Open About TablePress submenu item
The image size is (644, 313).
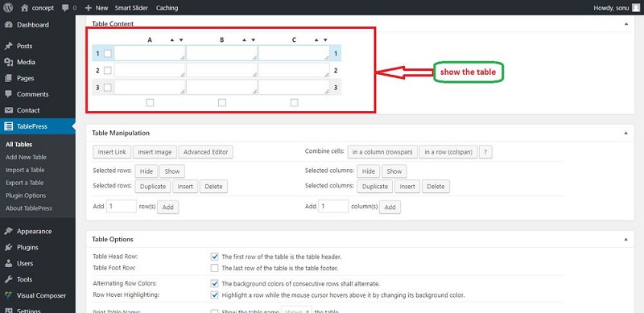tap(29, 208)
